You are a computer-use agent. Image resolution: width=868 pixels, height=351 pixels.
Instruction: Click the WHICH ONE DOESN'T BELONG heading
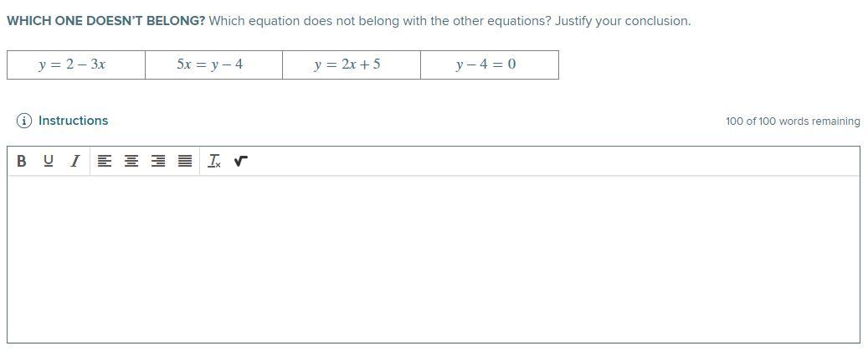(x=105, y=21)
